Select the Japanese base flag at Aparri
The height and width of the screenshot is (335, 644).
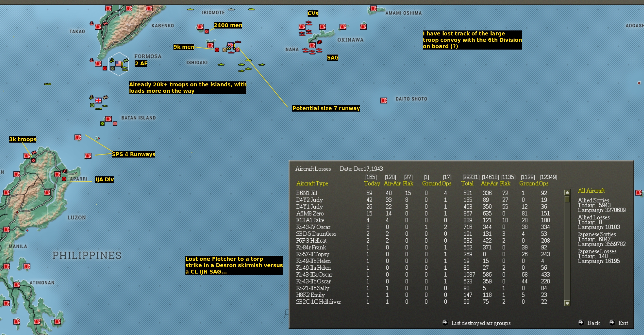[x=57, y=174]
